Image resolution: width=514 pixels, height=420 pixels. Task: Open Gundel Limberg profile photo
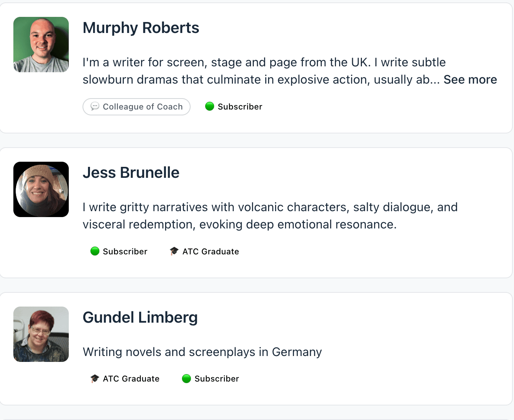pos(41,334)
